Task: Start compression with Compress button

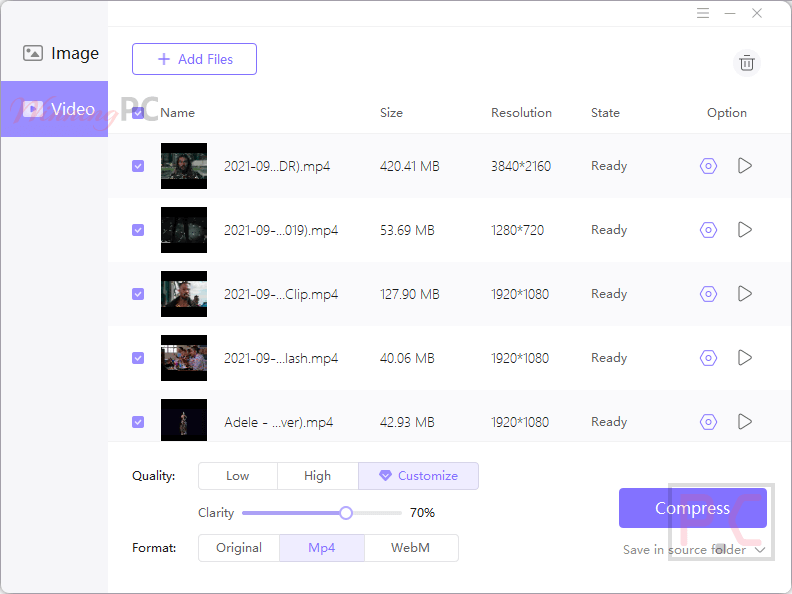Action: tap(692, 508)
